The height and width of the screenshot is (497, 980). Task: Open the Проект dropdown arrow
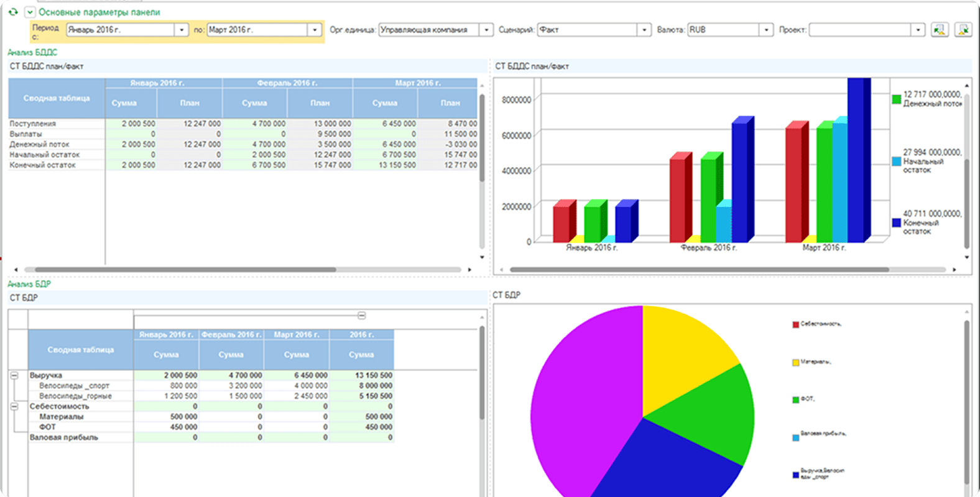[918, 30]
